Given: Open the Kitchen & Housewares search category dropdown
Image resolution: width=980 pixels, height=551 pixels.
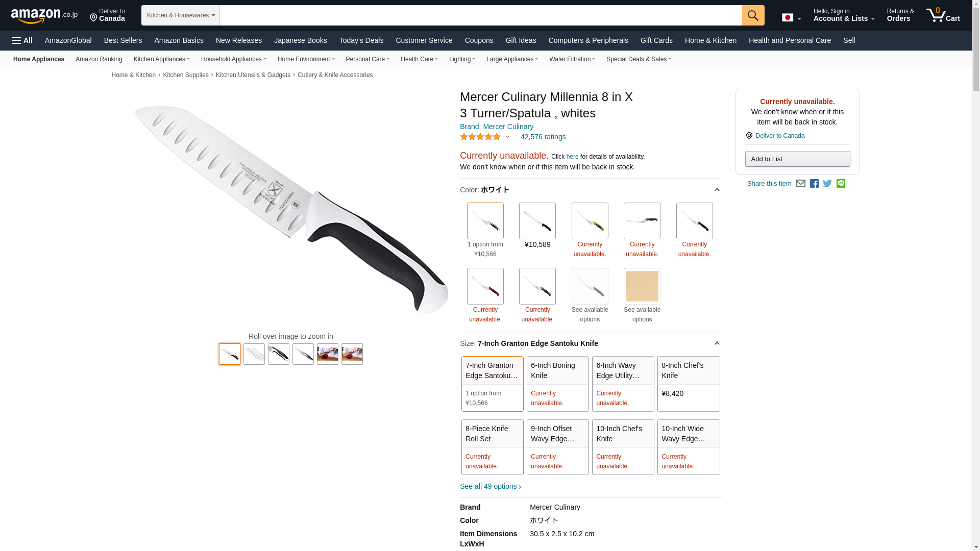Looking at the screenshot, I should [181, 15].
